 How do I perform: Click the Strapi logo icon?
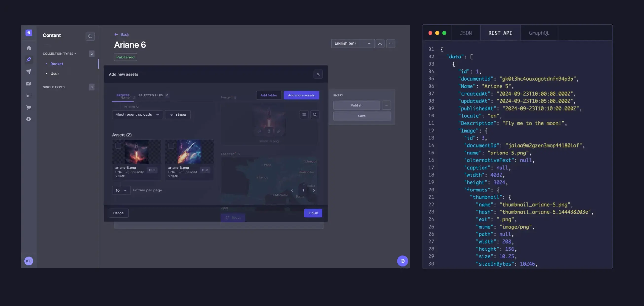coord(29,33)
